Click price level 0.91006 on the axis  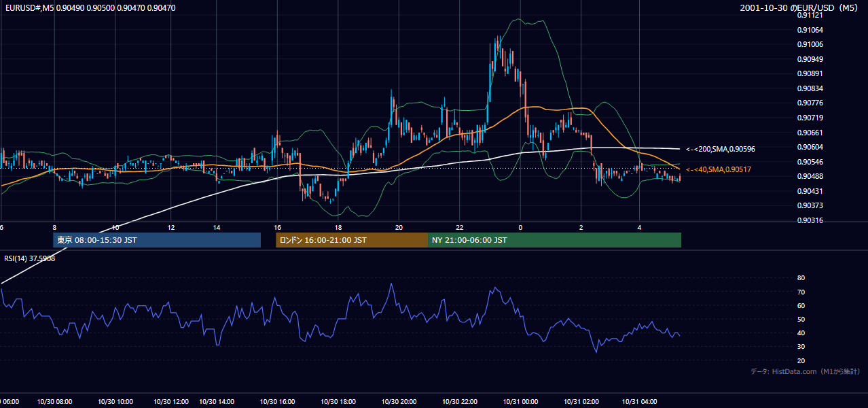(x=810, y=44)
